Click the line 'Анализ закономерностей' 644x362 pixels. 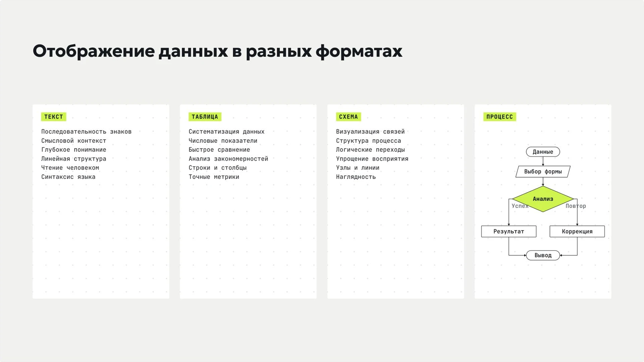tap(228, 159)
